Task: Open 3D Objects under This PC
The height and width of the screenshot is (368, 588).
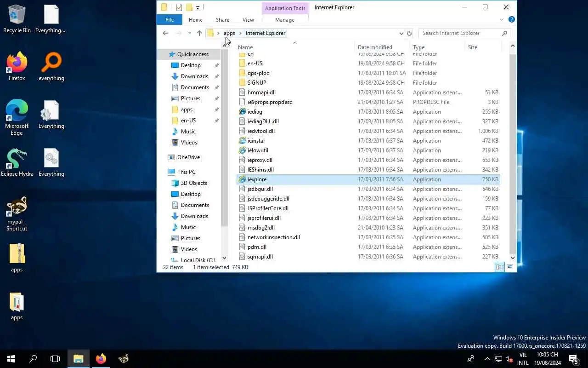Action: [189, 183]
